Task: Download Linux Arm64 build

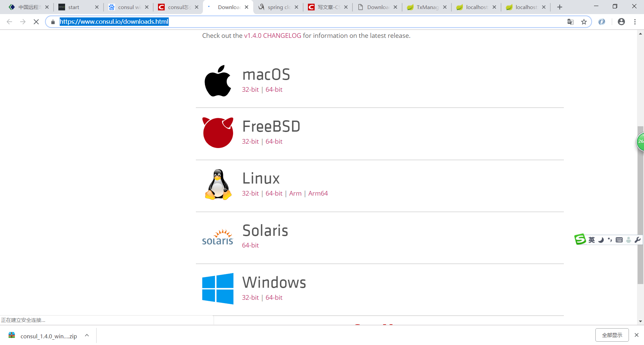Action: coord(318,193)
